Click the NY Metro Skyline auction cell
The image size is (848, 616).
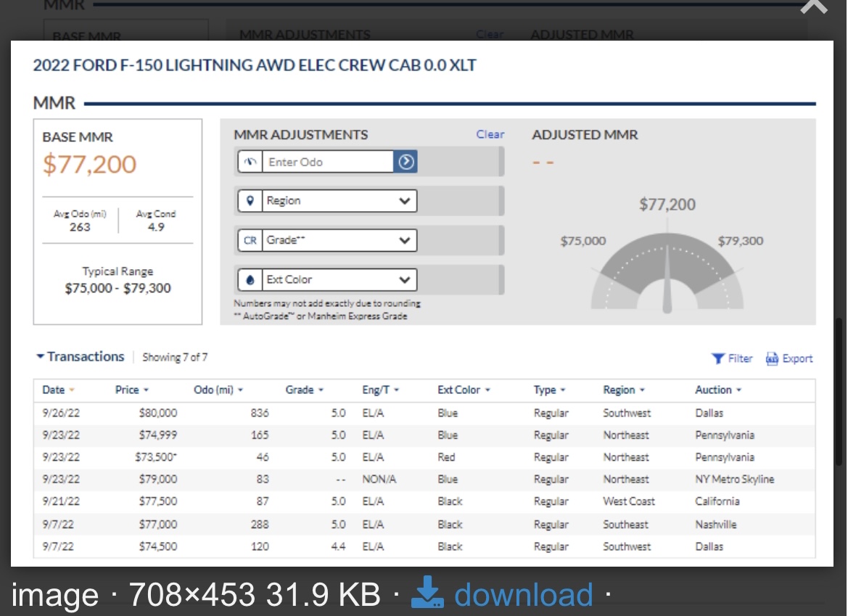click(734, 480)
